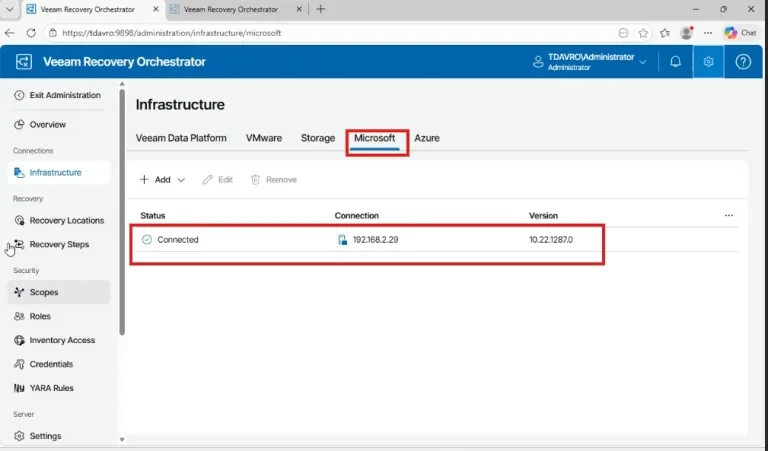Open the help question mark icon
This screenshot has width=768, height=451.
(x=743, y=62)
